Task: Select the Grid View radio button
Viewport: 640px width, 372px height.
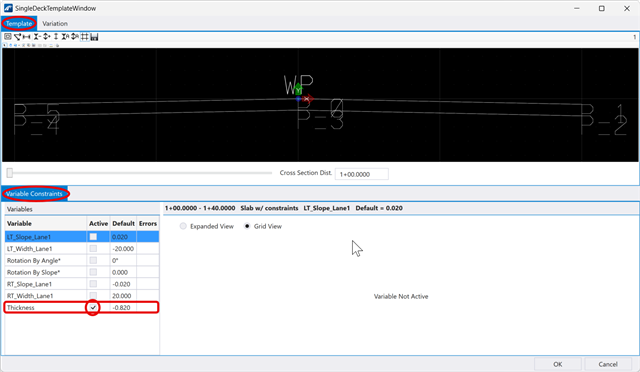Action: 247,226
